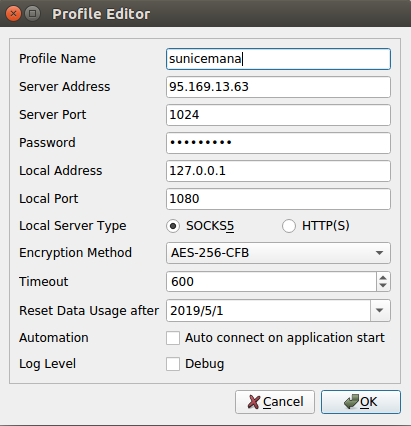Click the Local Server Type label
The image size is (411, 426).
(73, 226)
